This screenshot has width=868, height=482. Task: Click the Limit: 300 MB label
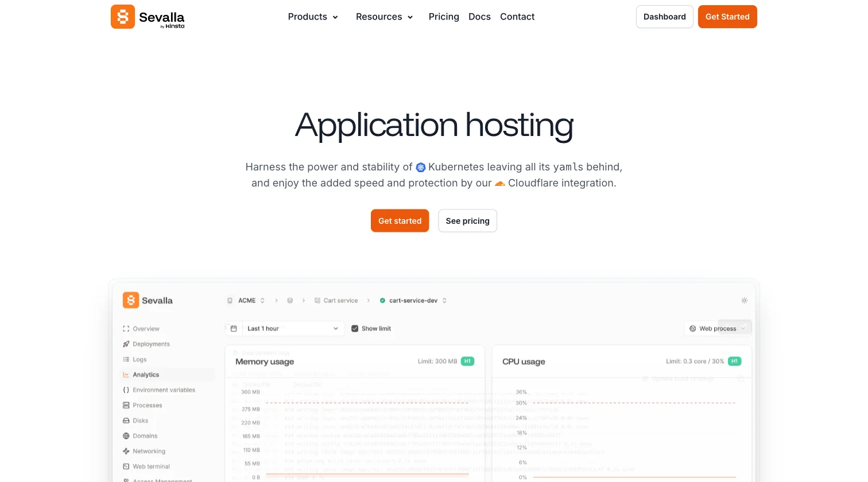(x=437, y=361)
